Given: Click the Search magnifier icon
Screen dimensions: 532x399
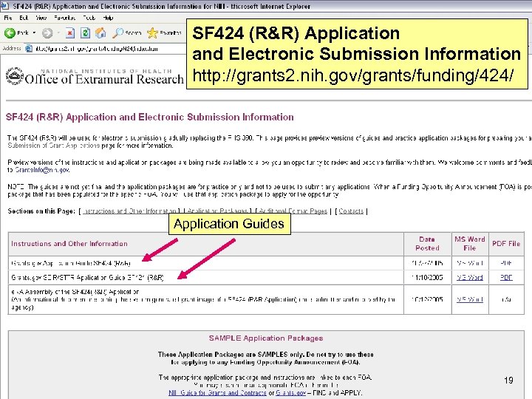Looking at the screenshot, I should 118,33.
